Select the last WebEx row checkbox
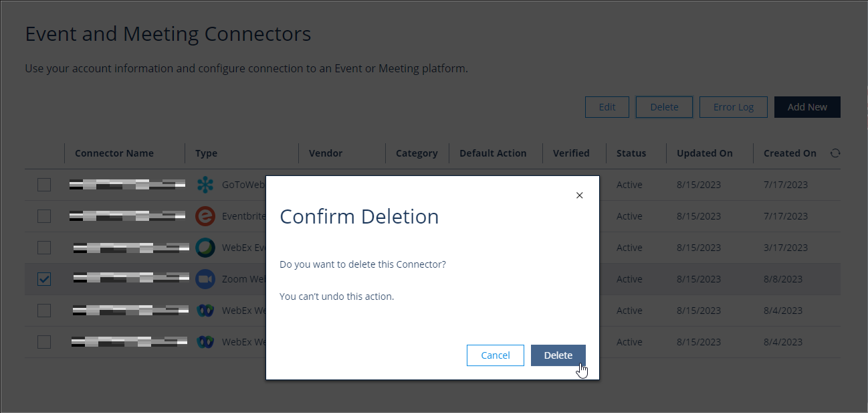 point(44,342)
